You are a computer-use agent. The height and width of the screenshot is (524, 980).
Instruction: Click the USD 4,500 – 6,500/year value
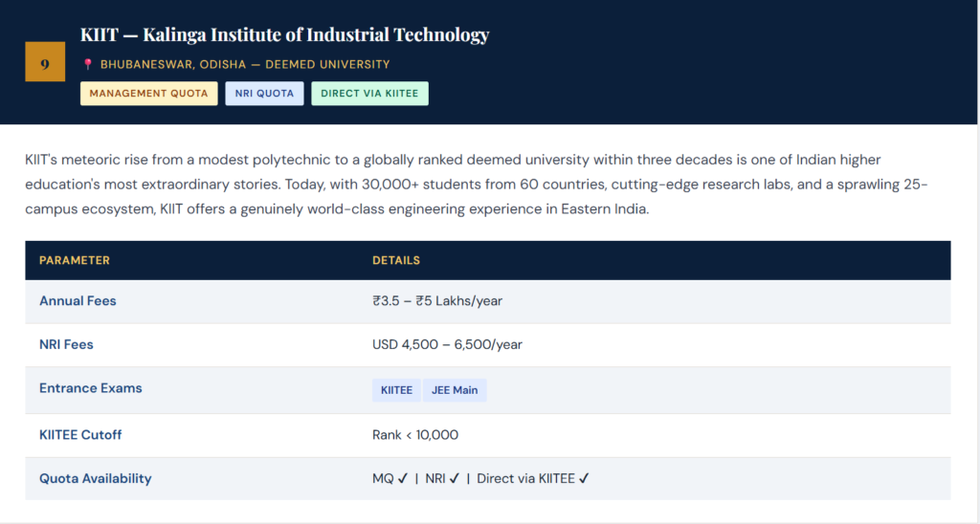click(448, 345)
